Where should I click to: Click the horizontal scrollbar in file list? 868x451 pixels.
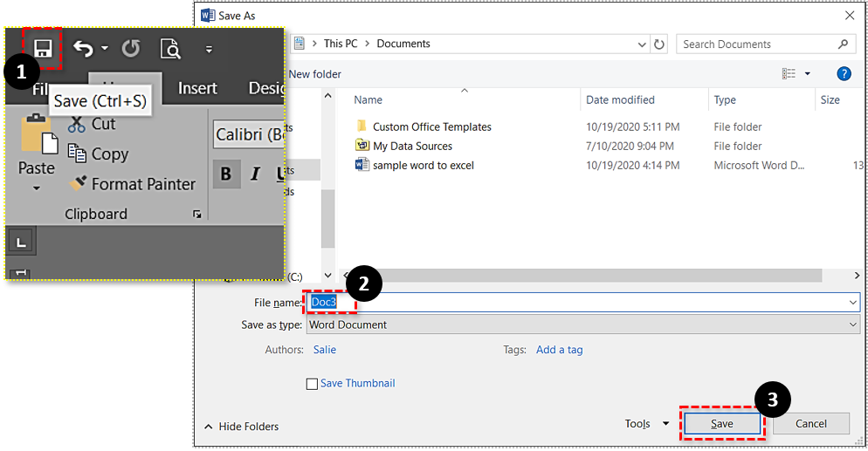pyautogui.click(x=587, y=276)
